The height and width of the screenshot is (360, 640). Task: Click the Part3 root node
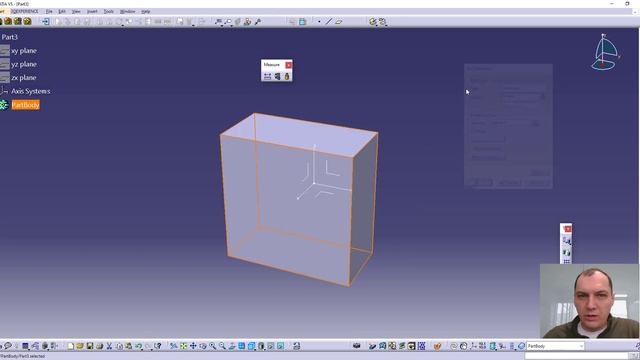[9, 37]
